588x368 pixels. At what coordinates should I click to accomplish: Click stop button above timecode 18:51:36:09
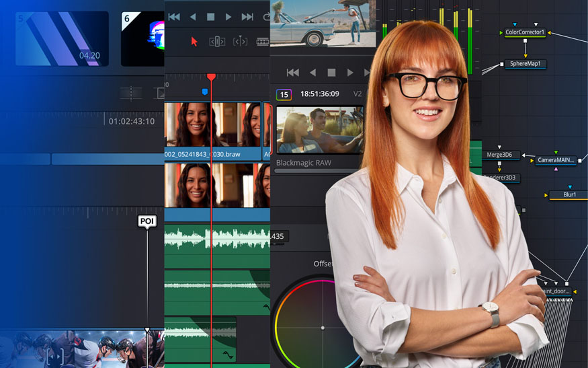click(331, 73)
